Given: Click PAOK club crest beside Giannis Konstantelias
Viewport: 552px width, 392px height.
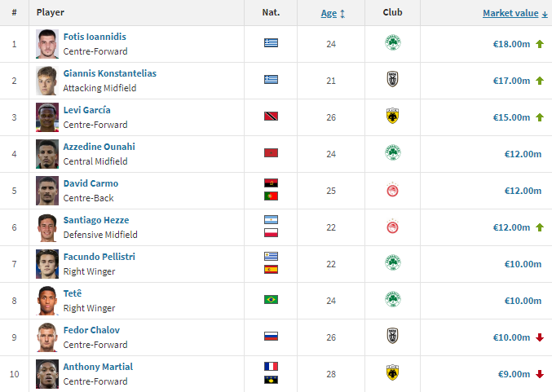Looking at the screenshot, I should 392,80.
